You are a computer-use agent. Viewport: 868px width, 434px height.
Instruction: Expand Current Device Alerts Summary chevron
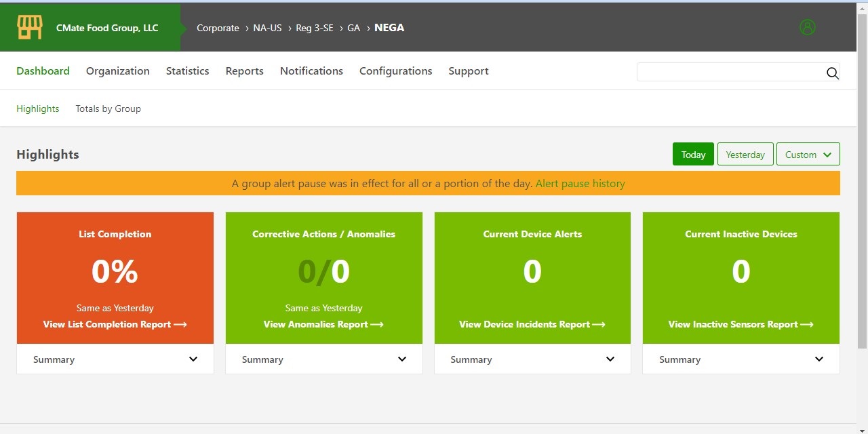click(x=610, y=359)
